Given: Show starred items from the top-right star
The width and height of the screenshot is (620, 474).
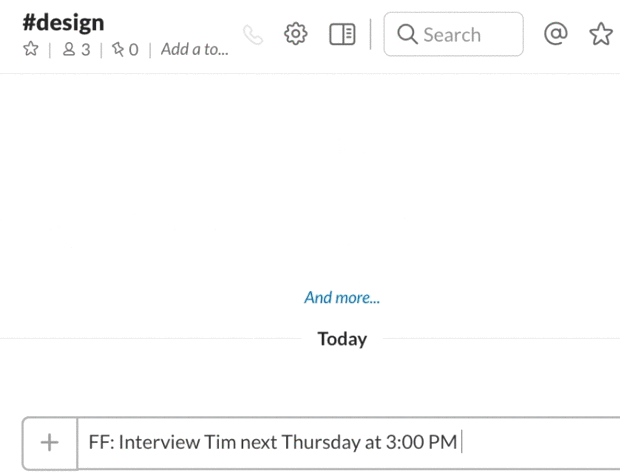Looking at the screenshot, I should click(600, 35).
